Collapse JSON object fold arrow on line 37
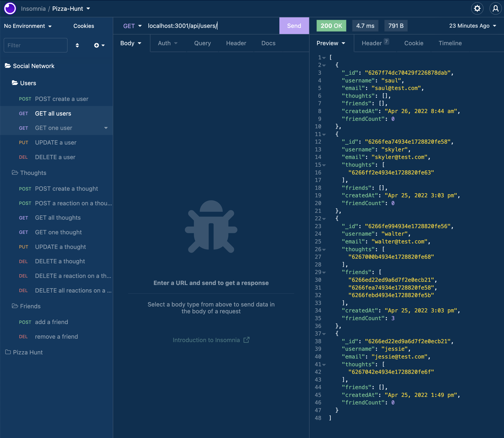The image size is (504, 438). (x=324, y=334)
